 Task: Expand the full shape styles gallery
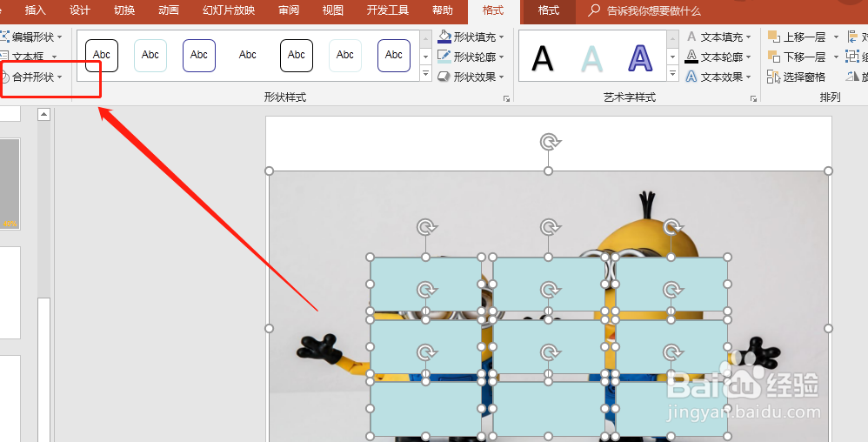425,73
